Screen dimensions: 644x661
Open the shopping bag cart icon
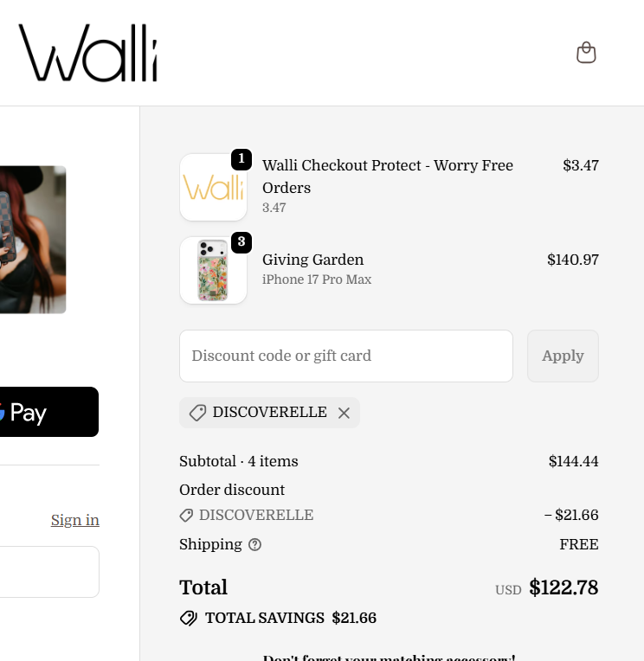pos(586,53)
